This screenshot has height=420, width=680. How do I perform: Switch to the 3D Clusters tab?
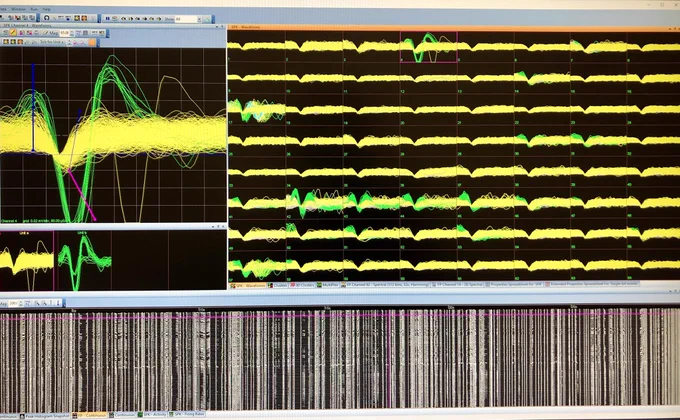302,285
